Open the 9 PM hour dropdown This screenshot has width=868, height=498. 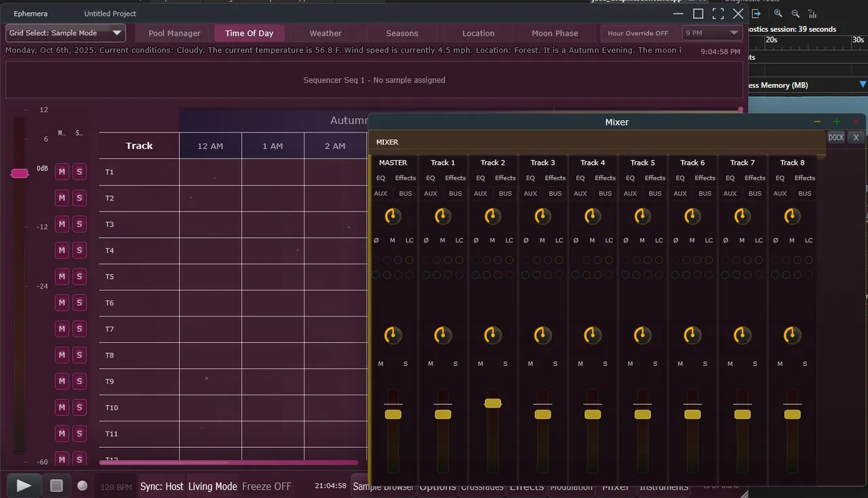click(x=712, y=33)
